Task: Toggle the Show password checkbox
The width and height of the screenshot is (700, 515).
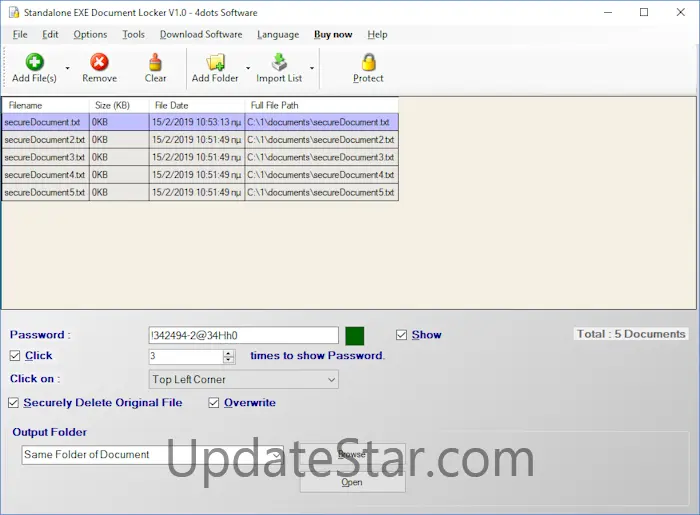Action: pyautogui.click(x=402, y=335)
